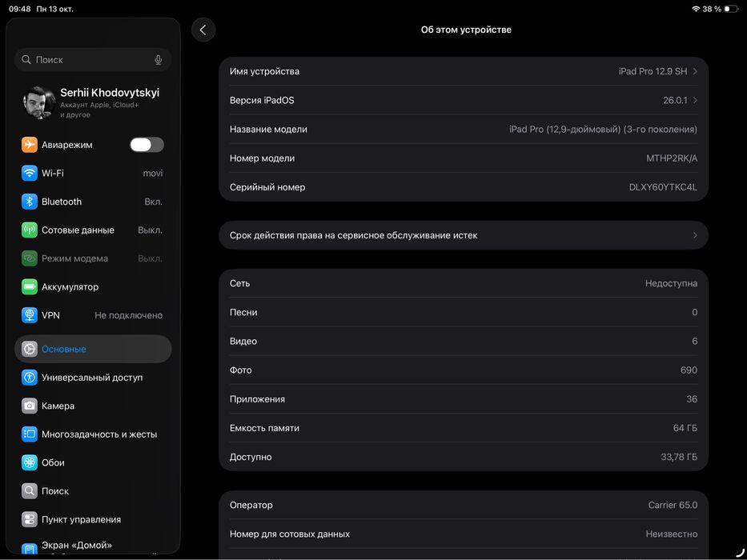Tap the Песни count 0
This screenshot has height=560, width=747.
click(x=695, y=312)
